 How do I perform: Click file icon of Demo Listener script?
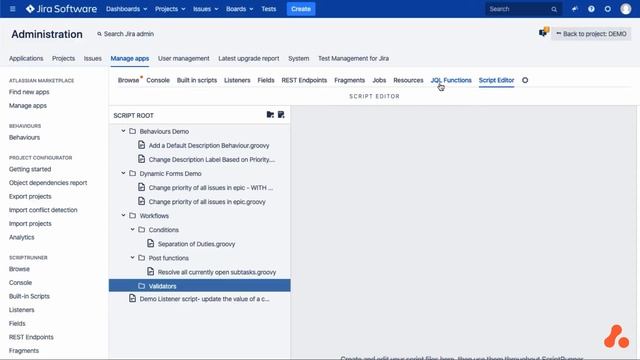[x=132, y=299]
